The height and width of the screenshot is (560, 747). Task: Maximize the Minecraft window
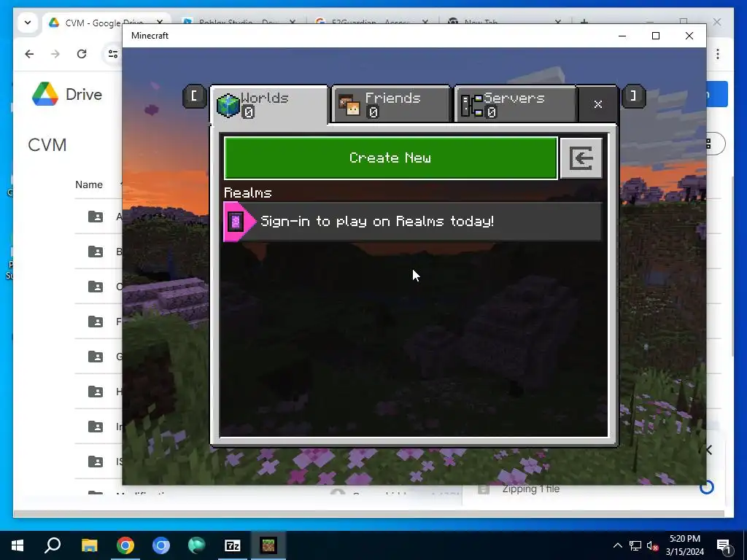click(656, 36)
